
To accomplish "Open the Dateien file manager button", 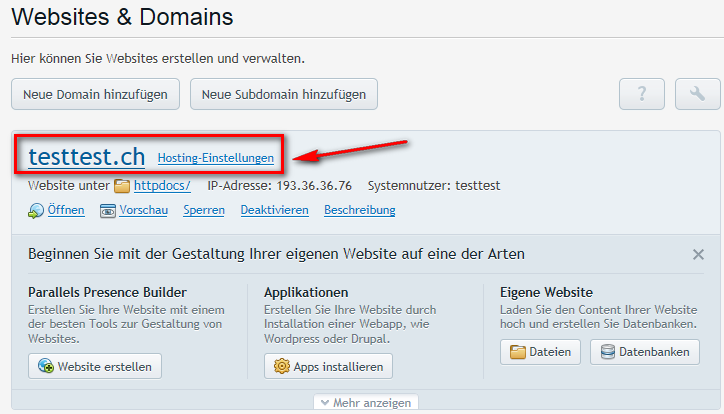I will 540,352.
